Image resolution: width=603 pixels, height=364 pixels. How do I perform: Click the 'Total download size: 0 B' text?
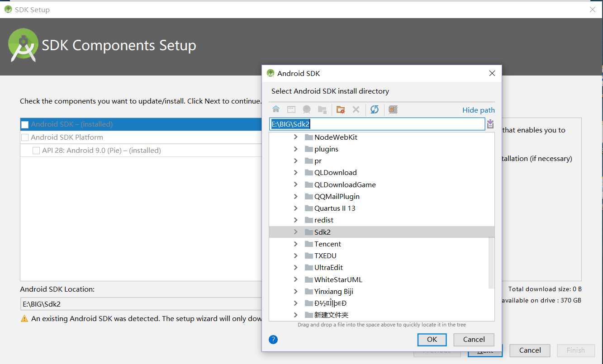tap(545, 289)
